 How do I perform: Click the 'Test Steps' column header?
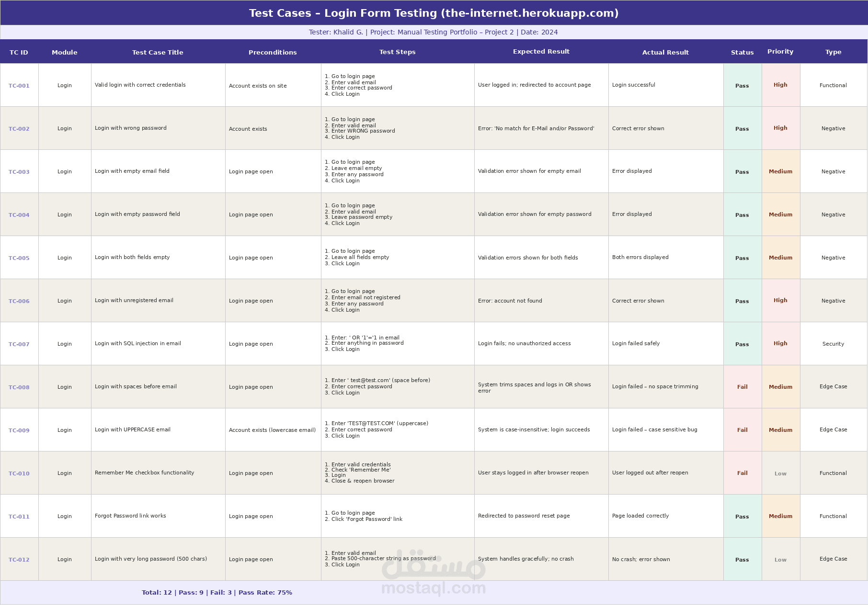pyautogui.click(x=398, y=52)
